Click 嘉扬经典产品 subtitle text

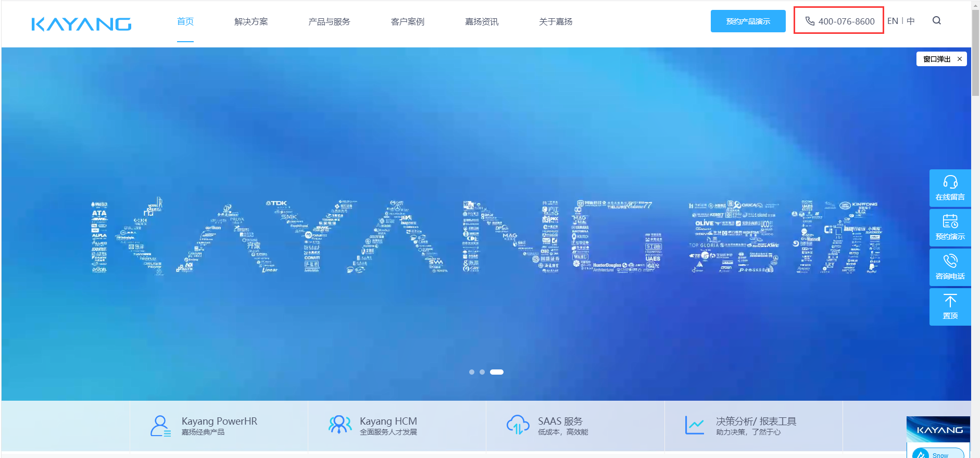pyautogui.click(x=203, y=432)
